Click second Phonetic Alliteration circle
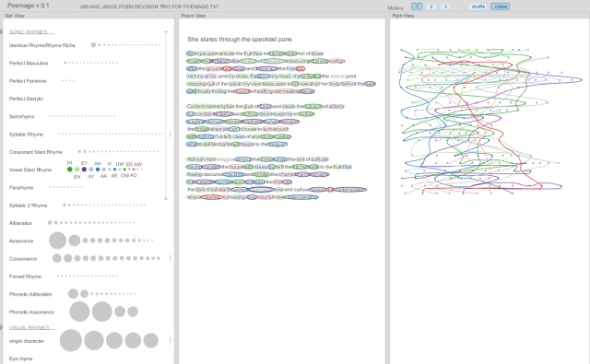The image size is (590, 364). 84,294
